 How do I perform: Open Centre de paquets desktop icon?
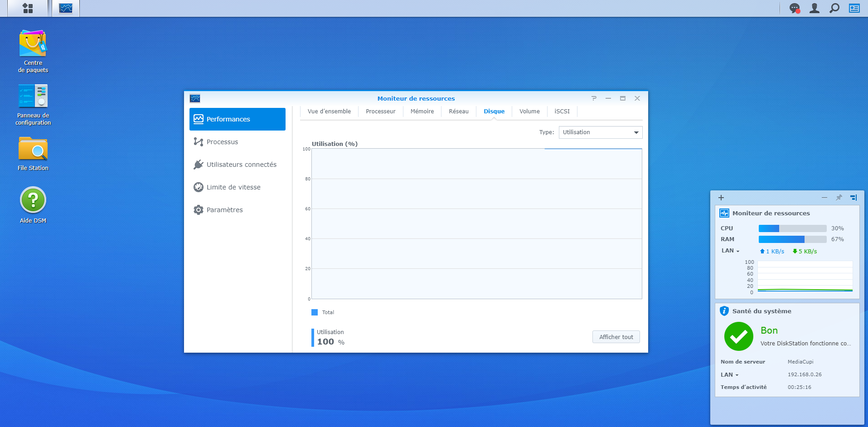pyautogui.click(x=33, y=51)
